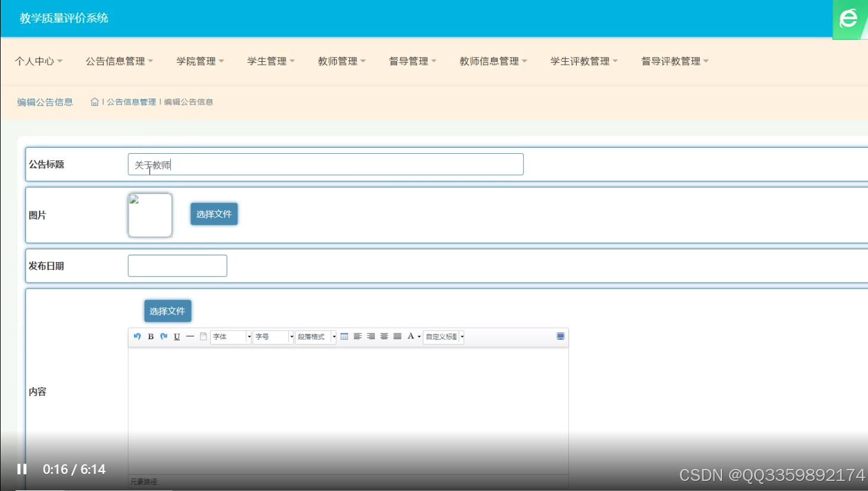Click the 编辑公告信息 page heading
The height and width of the screenshot is (491, 868).
(x=45, y=102)
